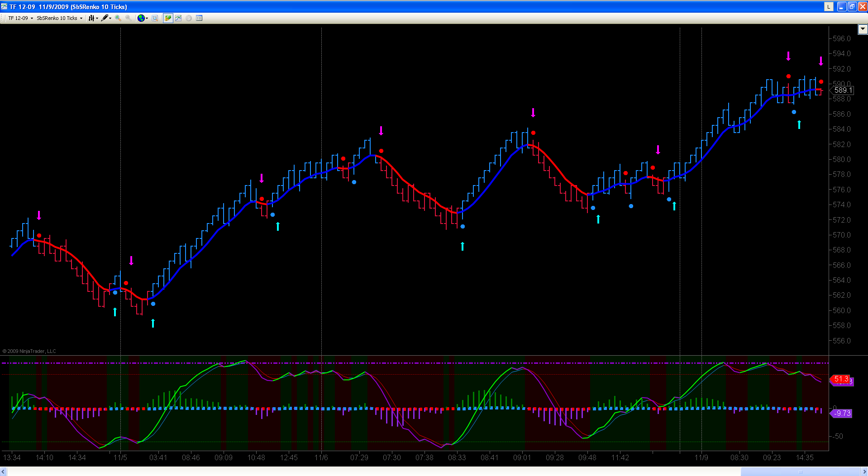Click the 589.1 current price marker
The image size is (868, 476).
[x=843, y=90]
